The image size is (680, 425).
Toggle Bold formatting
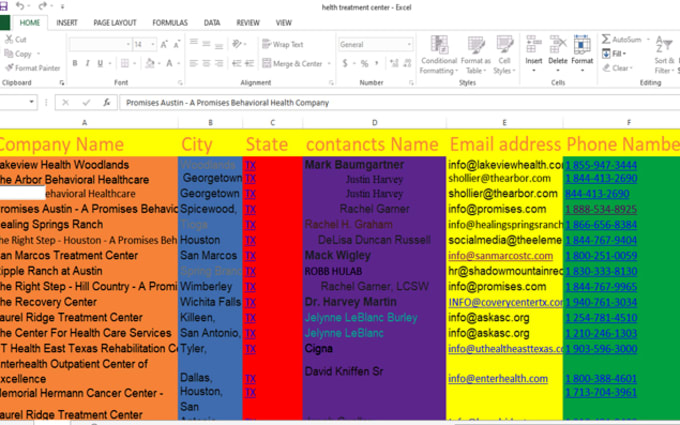pyautogui.click(x=75, y=63)
